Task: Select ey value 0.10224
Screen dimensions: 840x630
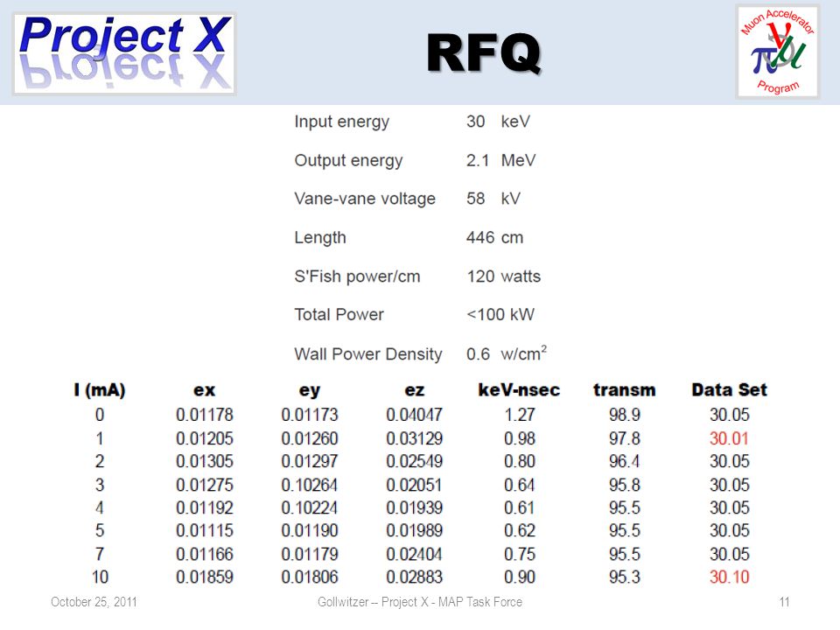Action: [x=310, y=507]
